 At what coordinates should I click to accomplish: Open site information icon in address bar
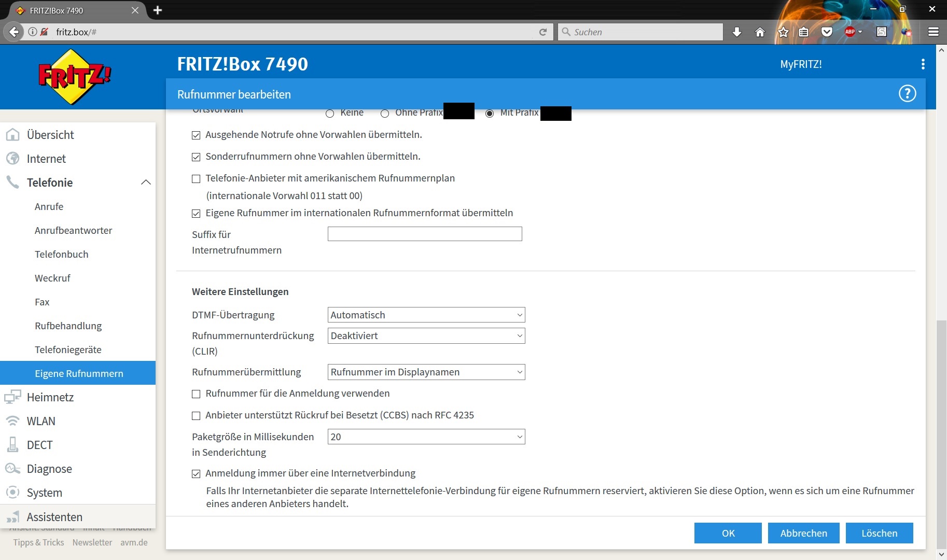(x=33, y=32)
